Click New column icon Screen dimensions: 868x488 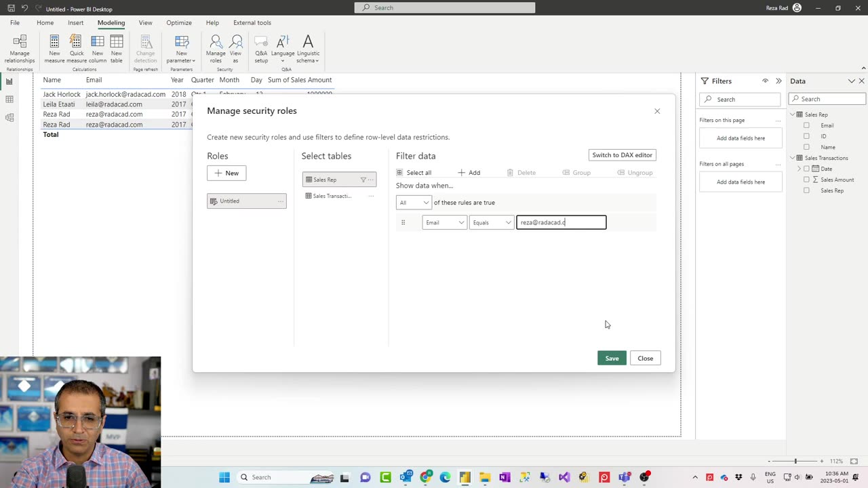click(98, 49)
